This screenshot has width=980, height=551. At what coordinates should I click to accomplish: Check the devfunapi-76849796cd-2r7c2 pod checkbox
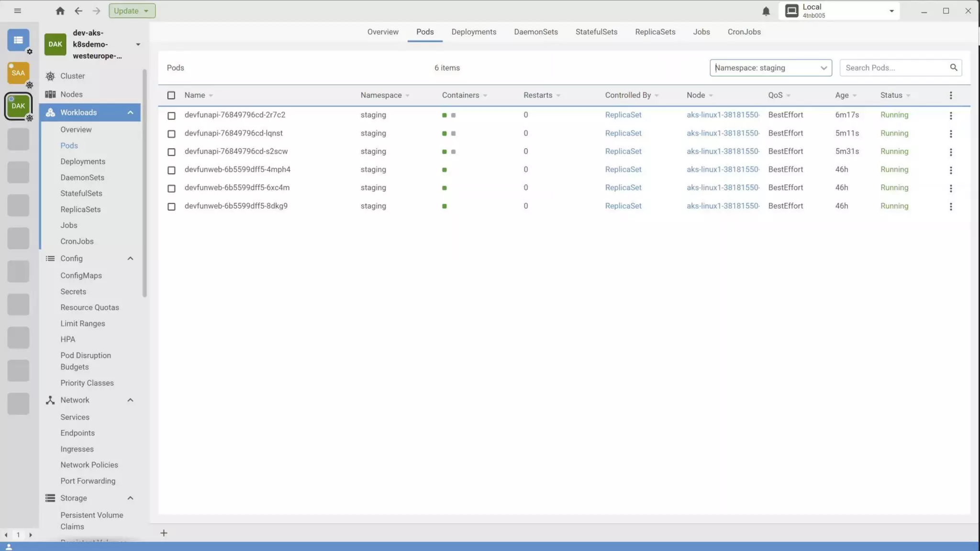[x=171, y=115]
